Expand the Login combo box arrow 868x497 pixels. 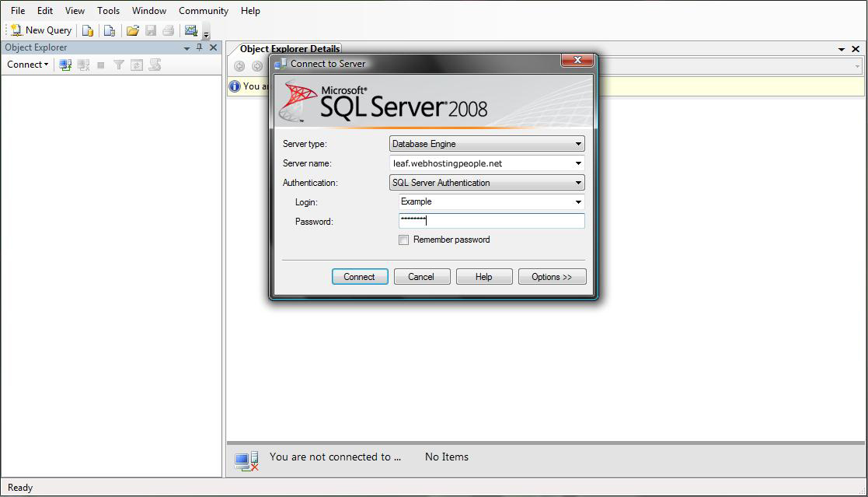(x=578, y=202)
